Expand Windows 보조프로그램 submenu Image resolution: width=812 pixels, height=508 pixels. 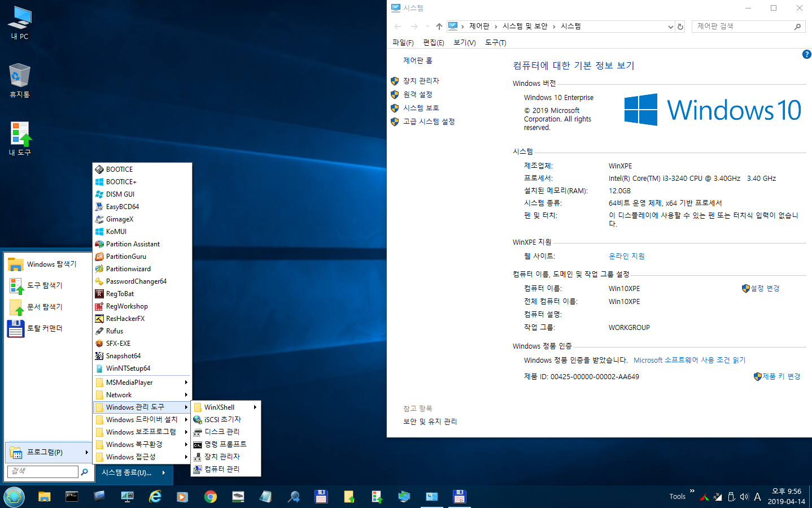[x=142, y=432]
